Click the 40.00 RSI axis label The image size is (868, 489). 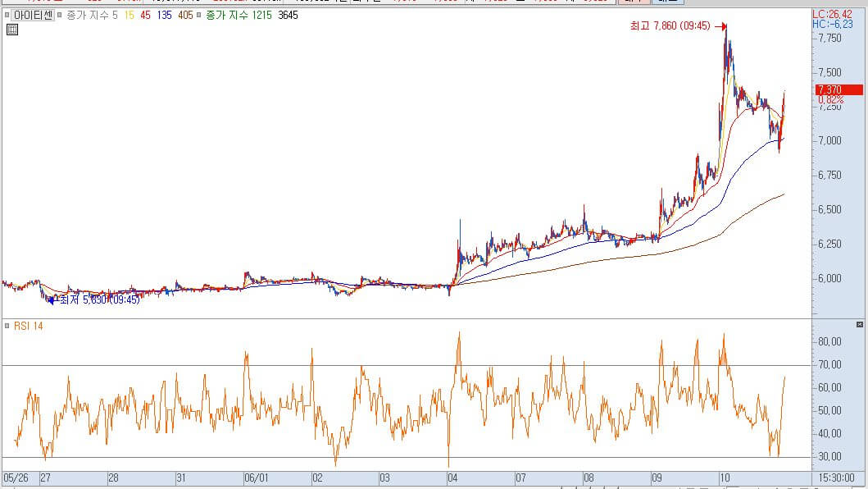tap(829, 433)
